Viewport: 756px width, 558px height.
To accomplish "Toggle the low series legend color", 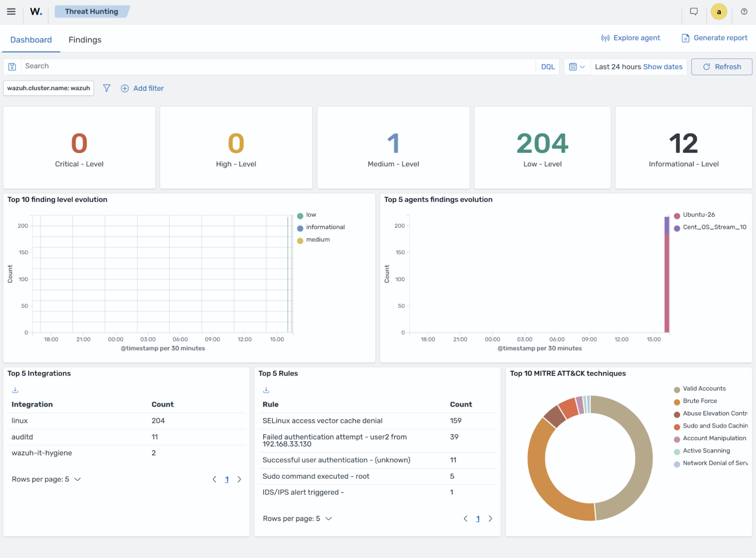I will point(300,216).
